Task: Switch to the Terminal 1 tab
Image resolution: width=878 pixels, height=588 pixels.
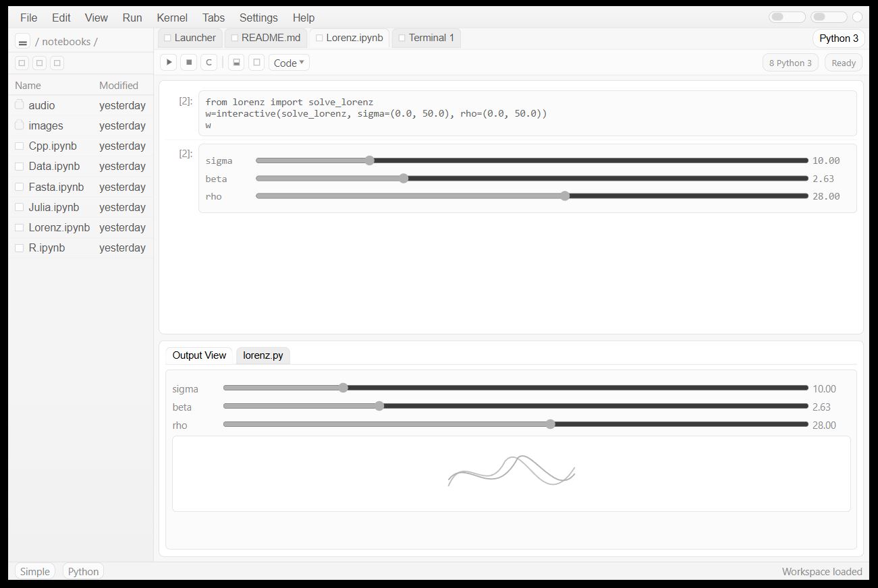Action: click(427, 38)
